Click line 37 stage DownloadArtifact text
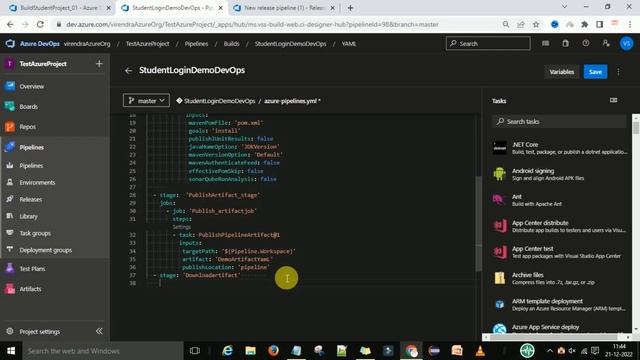 point(199,276)
